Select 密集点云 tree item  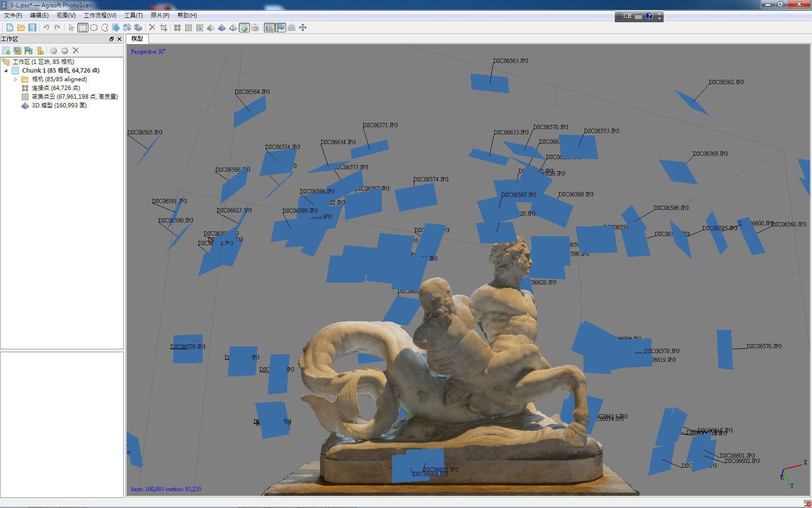pyautogui.click(x=74, y=97)
